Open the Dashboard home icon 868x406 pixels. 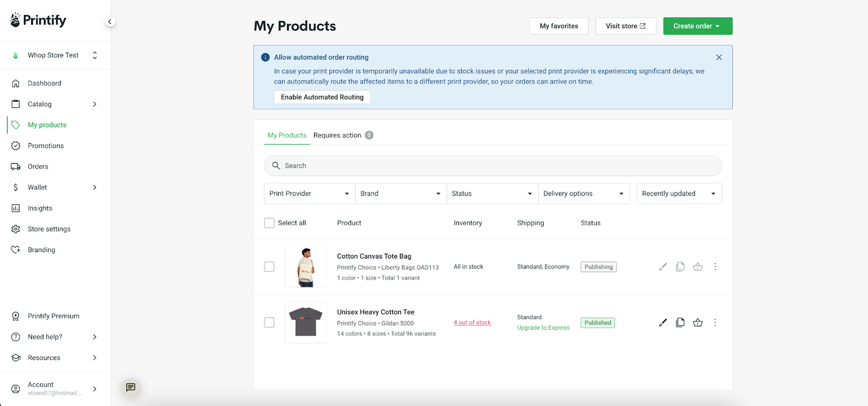[16, 83]
